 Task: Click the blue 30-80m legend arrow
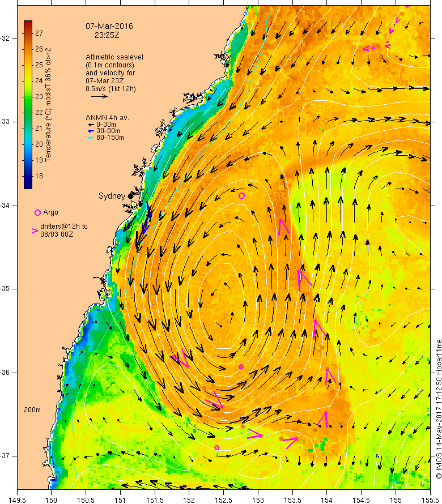click(x=91, y=131)
